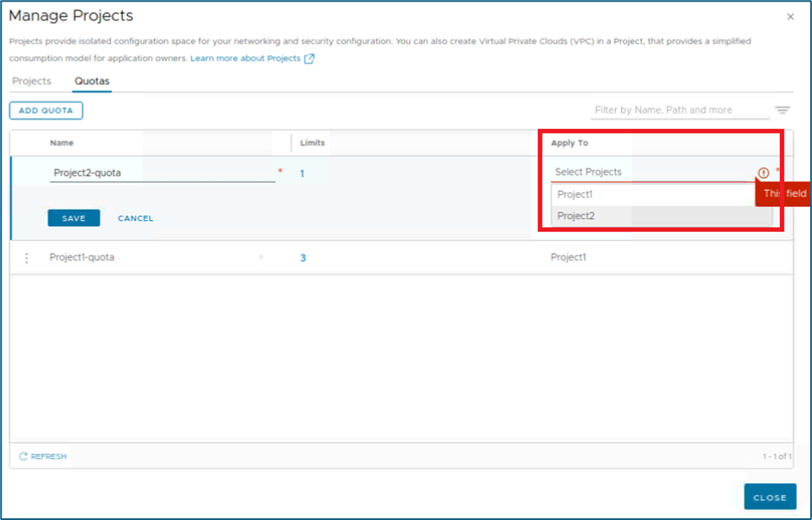Image resolution: width=812 pixels, height=520 pixels.
Task: Open the Limits value 3 for Project1-quota
Action: [x=303, y=258]
